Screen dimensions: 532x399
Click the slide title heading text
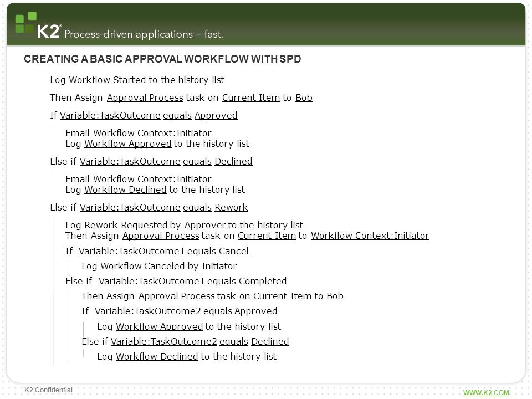pyautogui.click(x=162, y=59)
